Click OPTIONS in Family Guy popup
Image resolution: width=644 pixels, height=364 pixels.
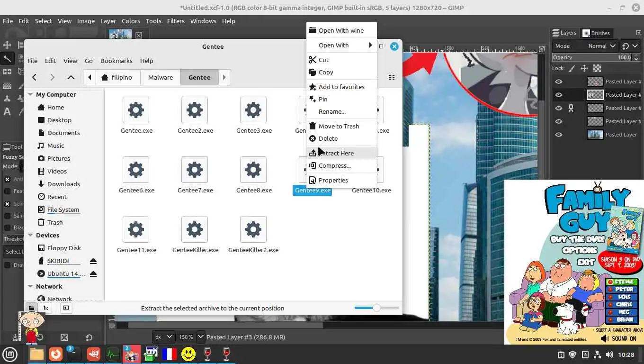[x=580, y=250]
